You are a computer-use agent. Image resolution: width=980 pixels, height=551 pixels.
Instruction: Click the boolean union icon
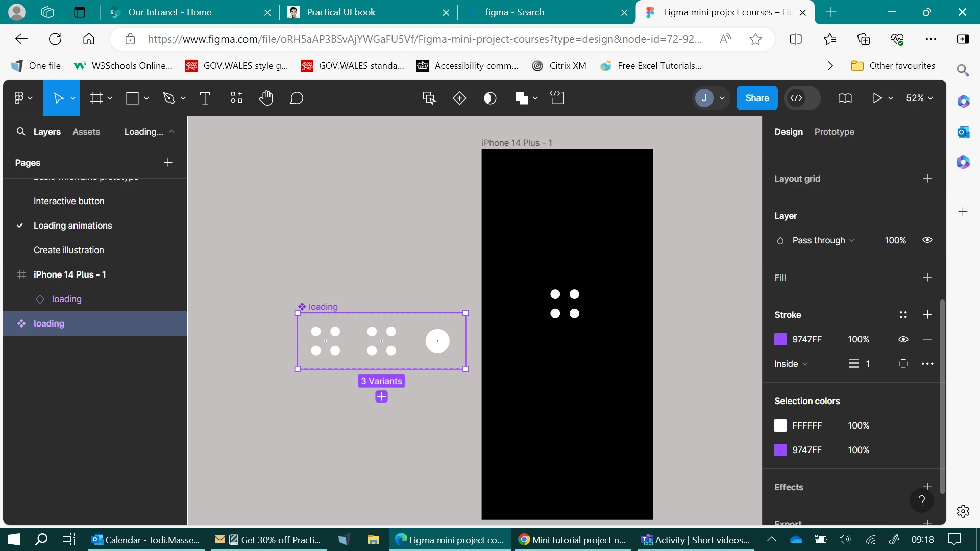[522, 98]
